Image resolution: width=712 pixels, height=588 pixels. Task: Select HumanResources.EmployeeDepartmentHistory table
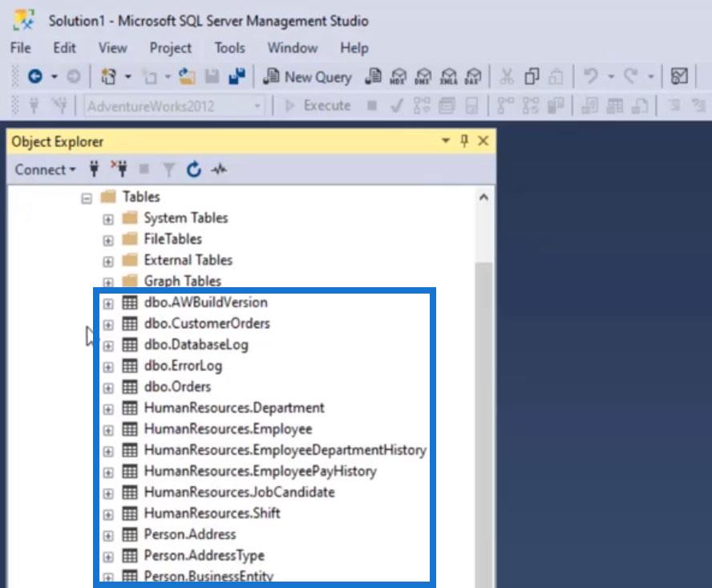(x=285, y=450)
